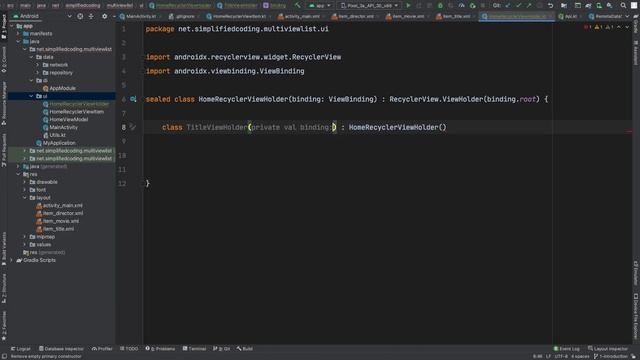Screen dimensions: 640x360
Task: Open the Build Variants sidebar tab
Action: (x=4, y=249)
